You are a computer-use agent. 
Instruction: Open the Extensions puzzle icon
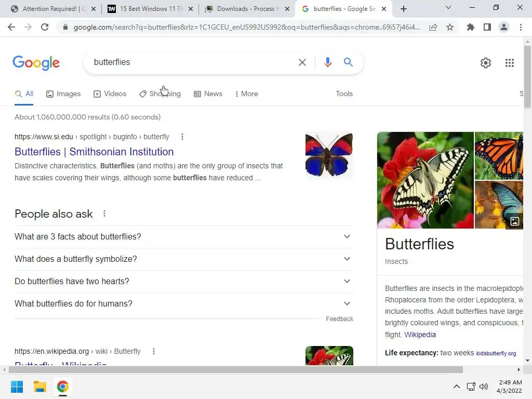pyautogui.click(x=471, y=27)
